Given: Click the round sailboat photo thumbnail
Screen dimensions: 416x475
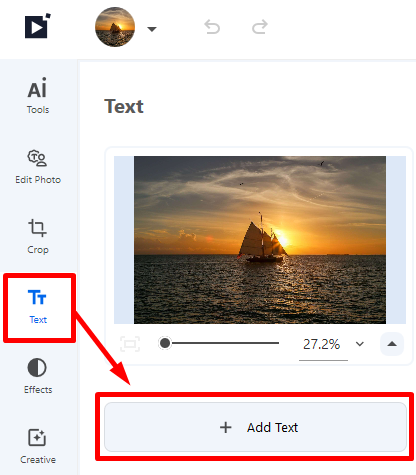Looking at the screenshot, I should click(115, 27).
